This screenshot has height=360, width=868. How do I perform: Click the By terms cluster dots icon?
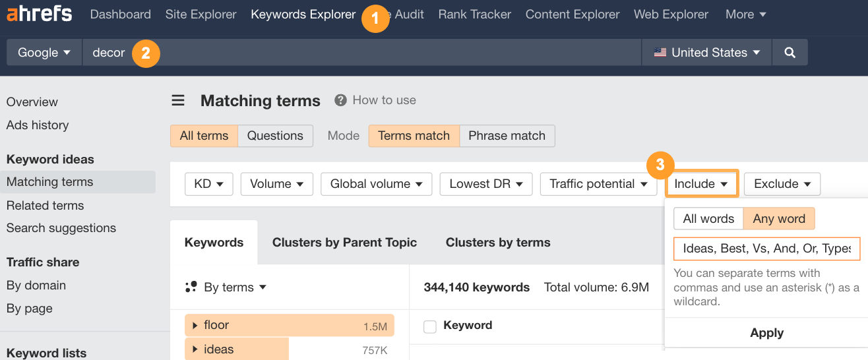191,287
